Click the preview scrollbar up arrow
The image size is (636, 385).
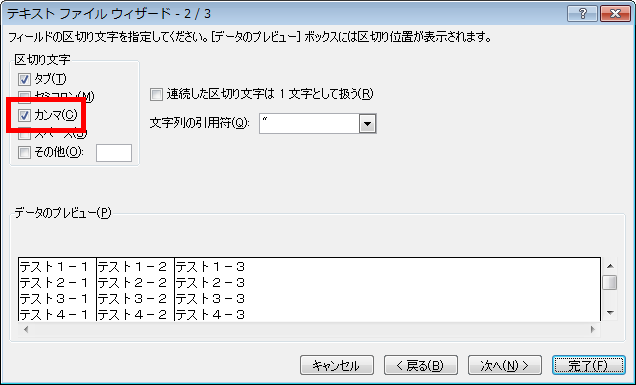[610, 266]
